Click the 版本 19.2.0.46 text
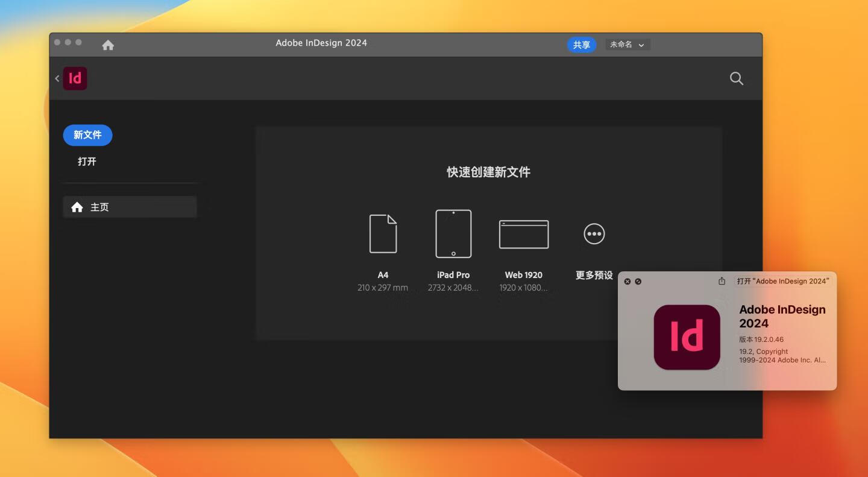Screen dimensions: 868x477 (761, 340)
